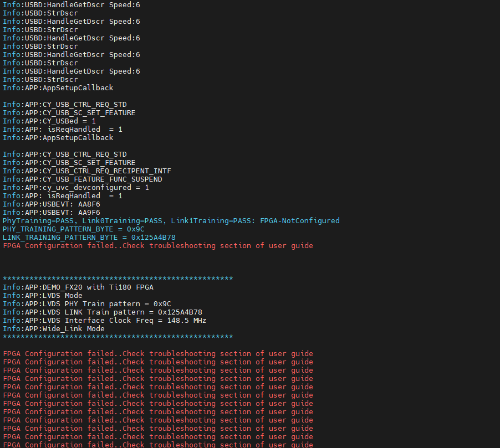Viewport: 500px width, 448px height.
Task: Click the "LVDS PHY Train pattern = 0x9C" line
Action: 87,304
